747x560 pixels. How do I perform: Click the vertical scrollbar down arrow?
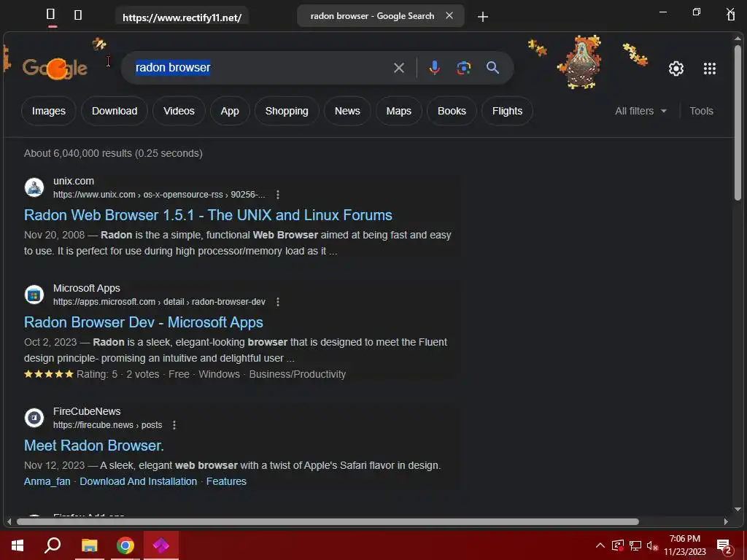738,510
